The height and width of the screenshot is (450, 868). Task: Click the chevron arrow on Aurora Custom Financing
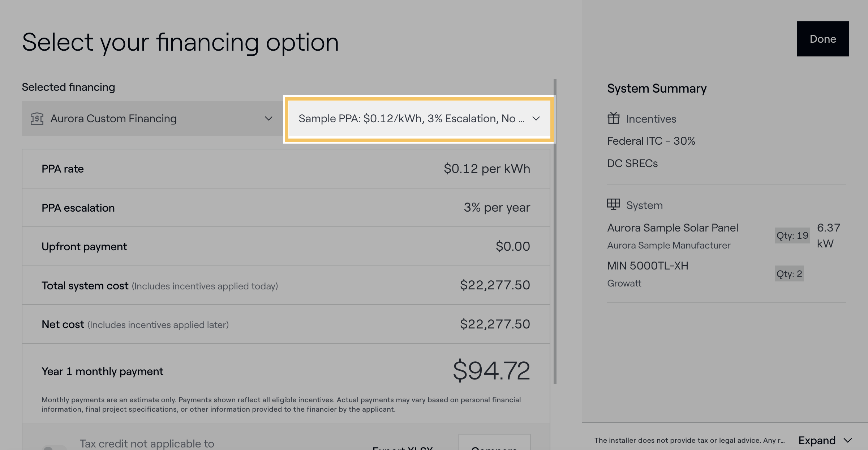pyautogui.click(x=268, y=119)
